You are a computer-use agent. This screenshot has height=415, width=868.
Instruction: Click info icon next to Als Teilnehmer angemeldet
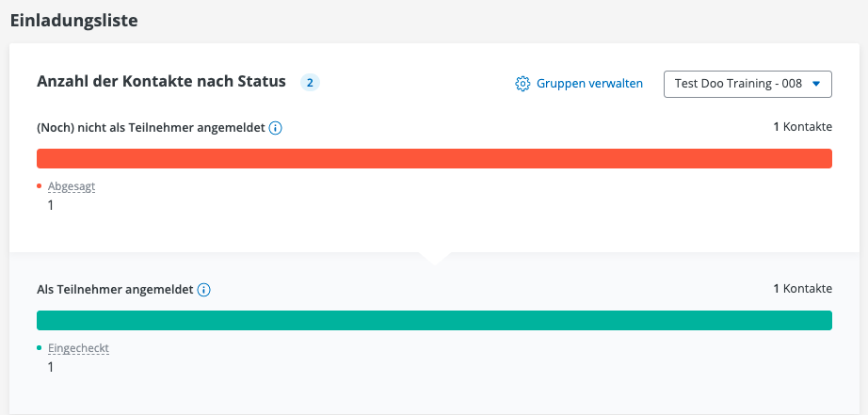pos(204,290)
